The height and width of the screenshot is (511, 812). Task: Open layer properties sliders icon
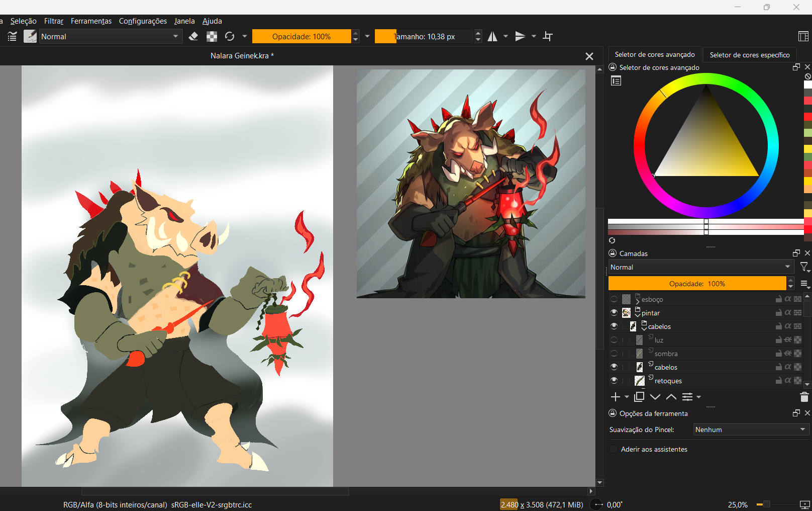687,397
